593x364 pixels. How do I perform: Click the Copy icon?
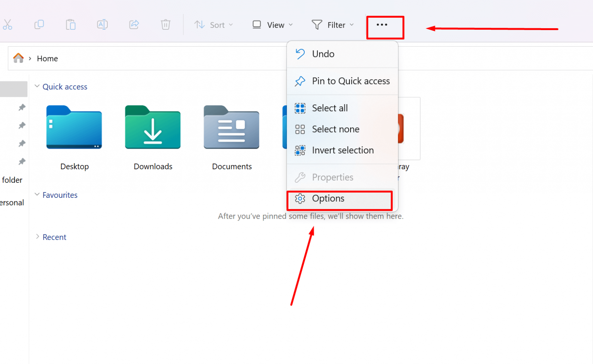click(39, 24)
